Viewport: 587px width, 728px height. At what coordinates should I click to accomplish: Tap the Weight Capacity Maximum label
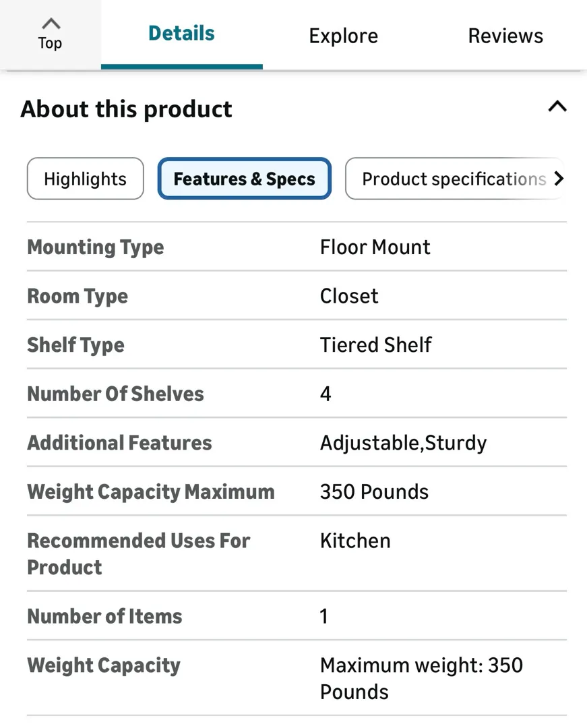[x=150, y=491]
